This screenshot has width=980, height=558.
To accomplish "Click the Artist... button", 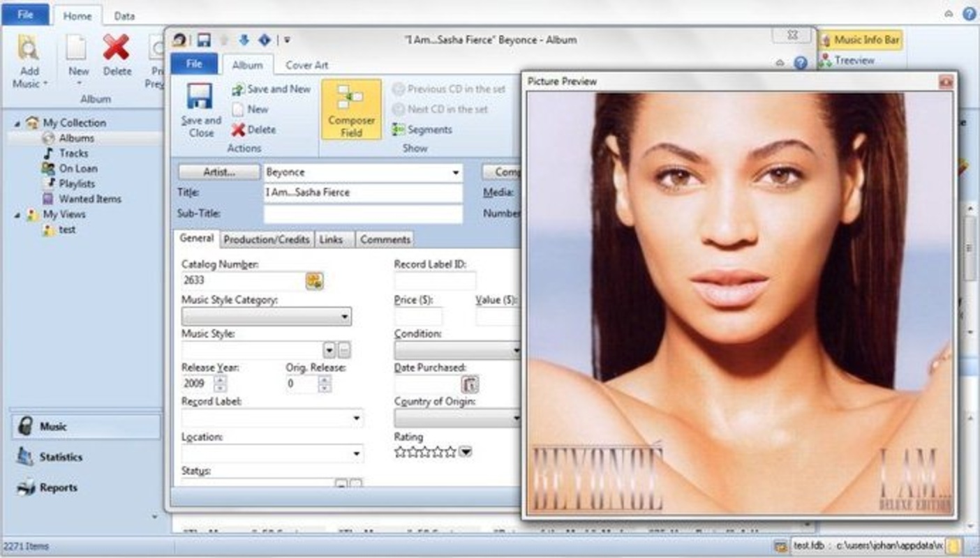I will click(219, 172).
